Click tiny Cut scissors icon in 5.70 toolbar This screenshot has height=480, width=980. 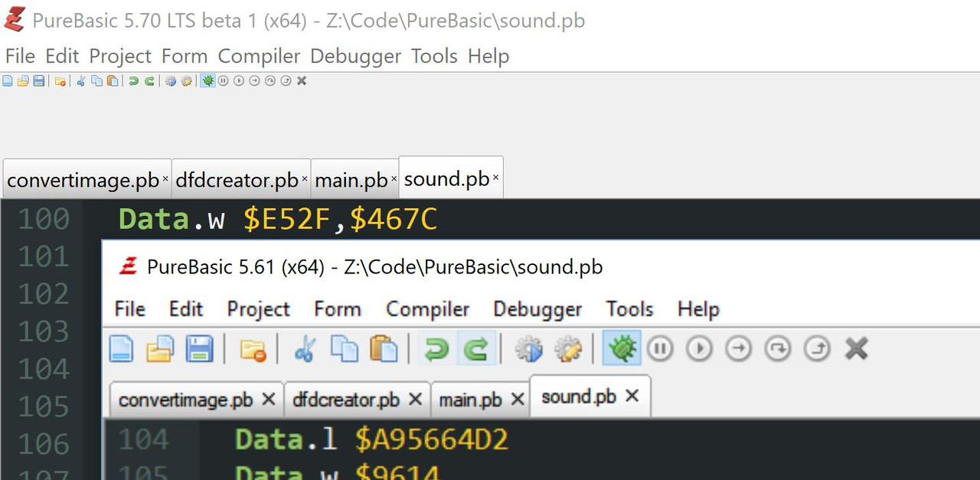coord(80,80)
